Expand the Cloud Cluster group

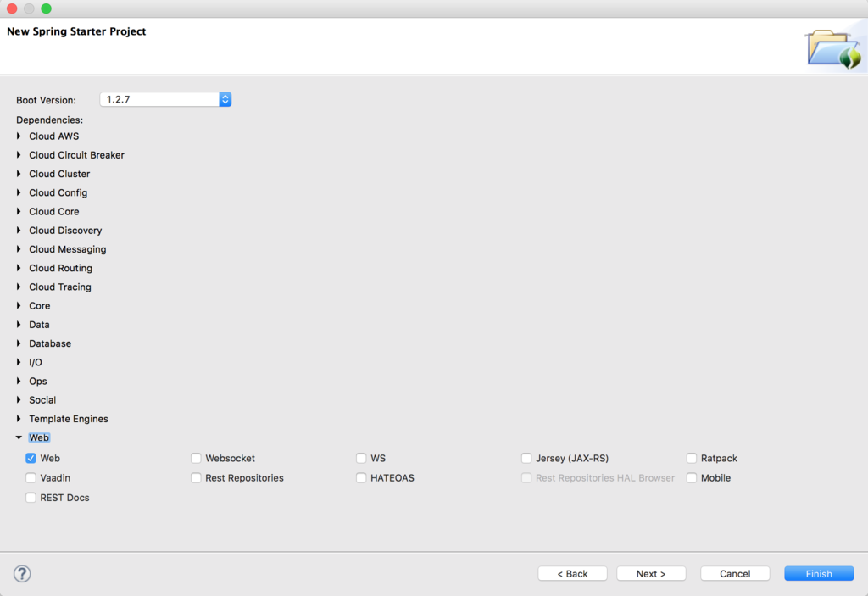(x=19, y=174)
